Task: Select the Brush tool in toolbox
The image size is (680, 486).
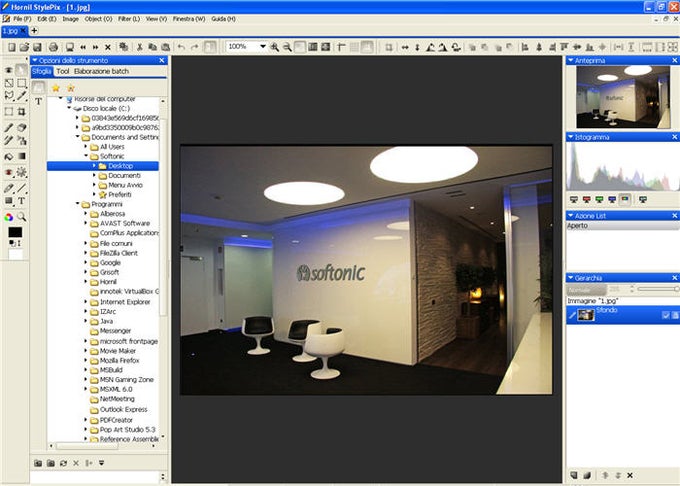Action: pyautogui.click(x=9, y=127)
